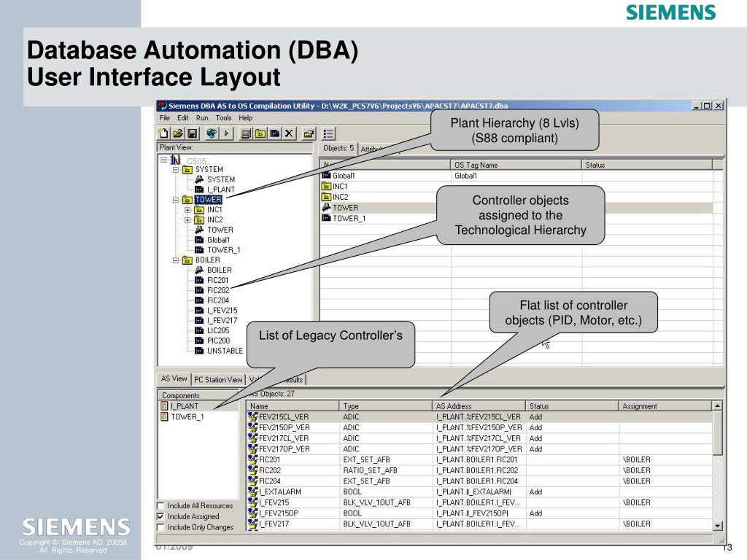Sort AS objects by Name column header
Image resolution: width=747 pixels, height=560 pixels.
click(x=293, y=406)
